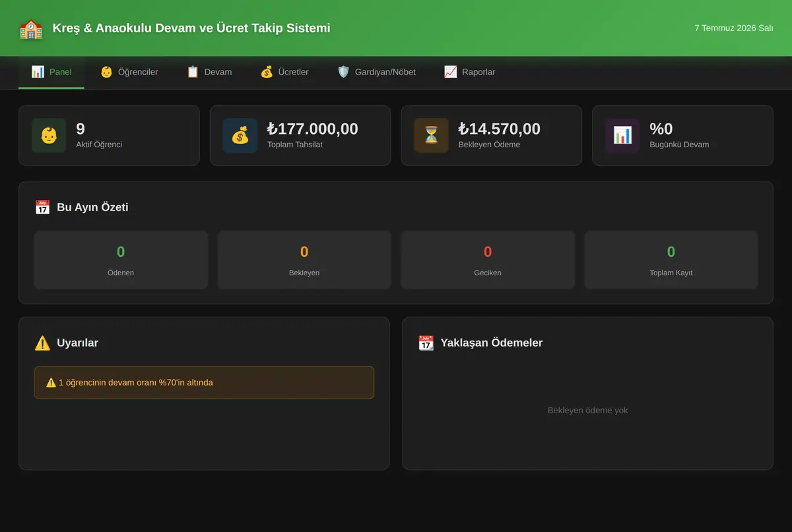Click the Aktif Öğrenci label
792x532 pixels.
[99, 145]
